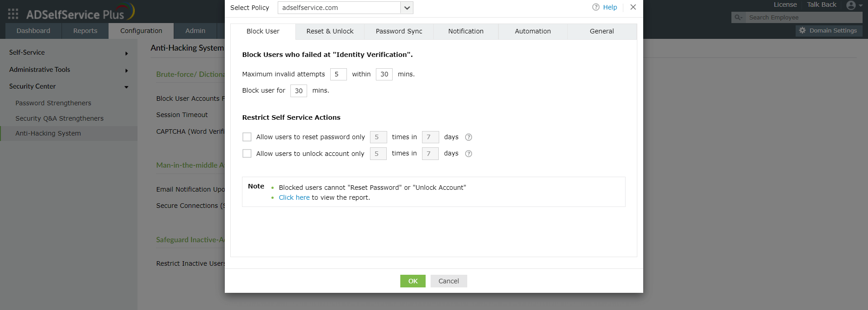Open the user account avatar menu
The height and width of the screenshot is (310, 868).
click(x=851, y=5)
